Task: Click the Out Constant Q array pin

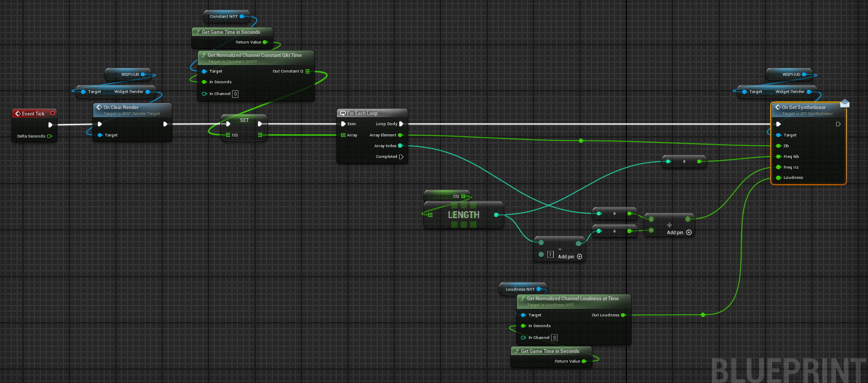Action: (x=307, y=71)
